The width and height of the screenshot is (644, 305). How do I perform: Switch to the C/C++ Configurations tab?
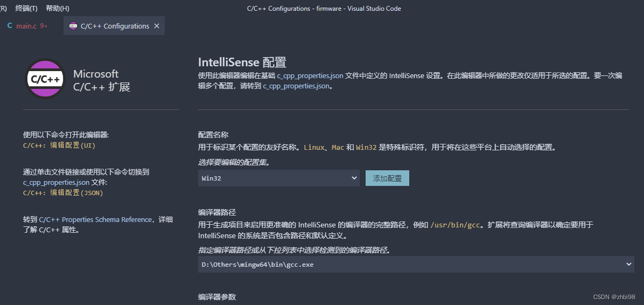coord(114,26)
